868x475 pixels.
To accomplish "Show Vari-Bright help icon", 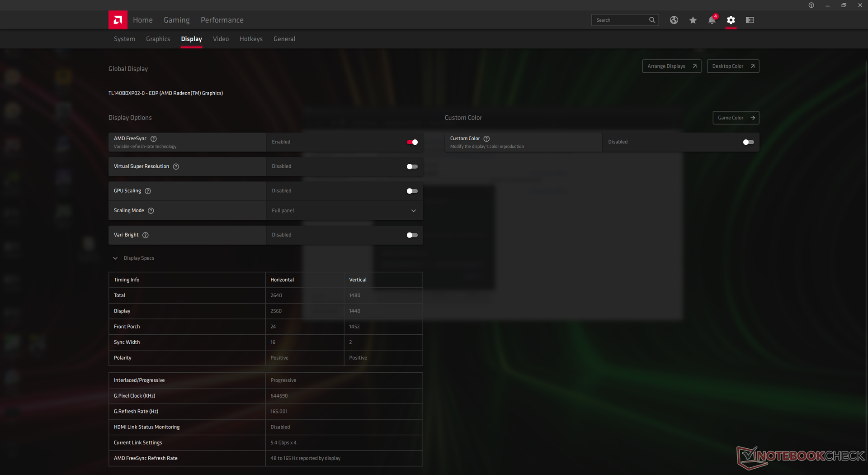I will [146, 235].
